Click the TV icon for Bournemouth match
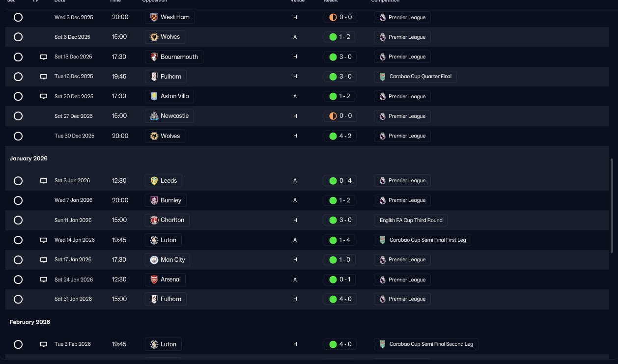 pos(44,57)
